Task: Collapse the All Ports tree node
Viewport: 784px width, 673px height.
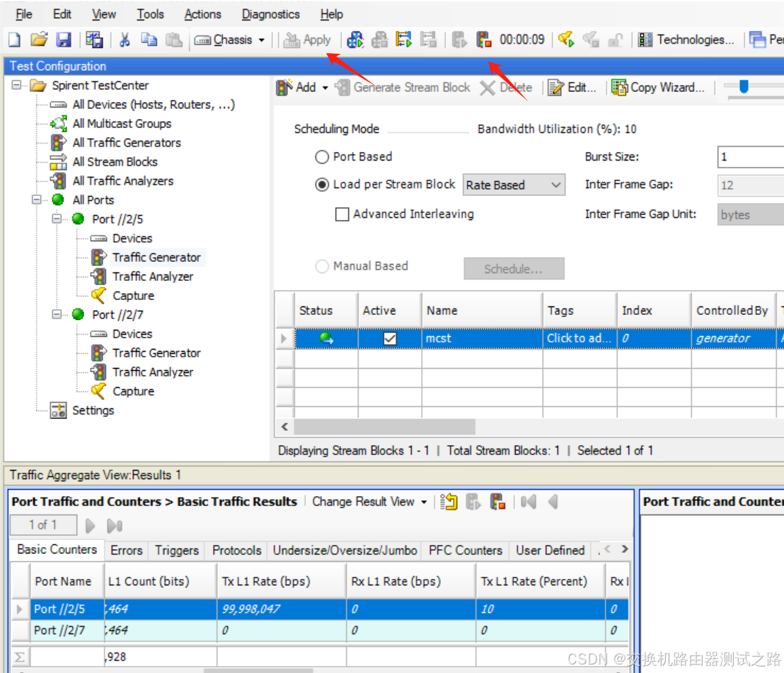Action: (37, 200)
